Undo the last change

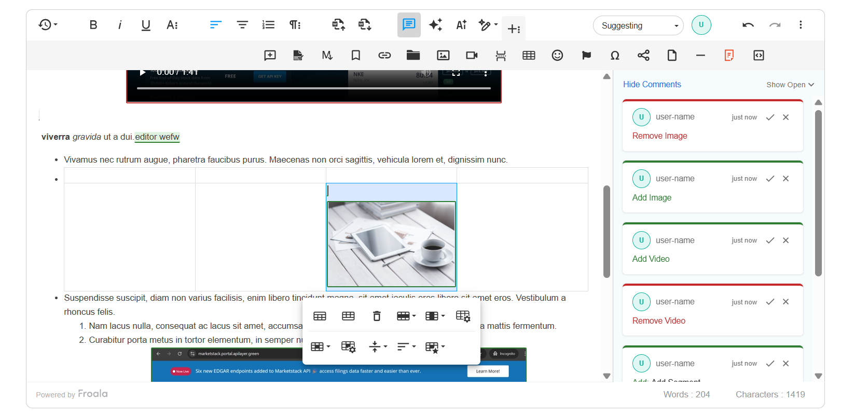748,25
